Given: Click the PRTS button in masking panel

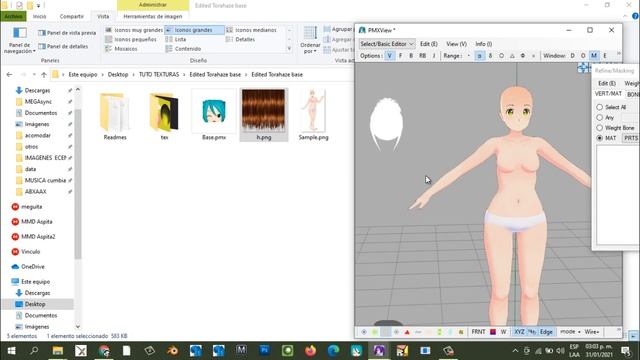Looking at the screenshot, I should point(631,138).
